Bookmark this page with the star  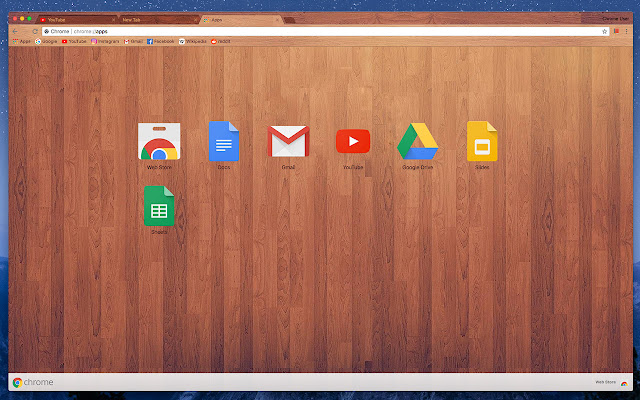604,31
